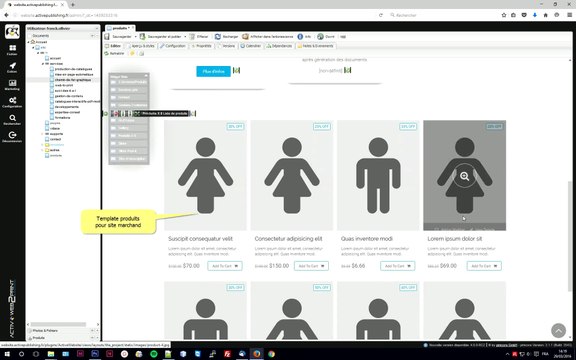Click the Effacer trash toolbar button
This screenshot has height=360, width=576.
(x=199, y=37)
